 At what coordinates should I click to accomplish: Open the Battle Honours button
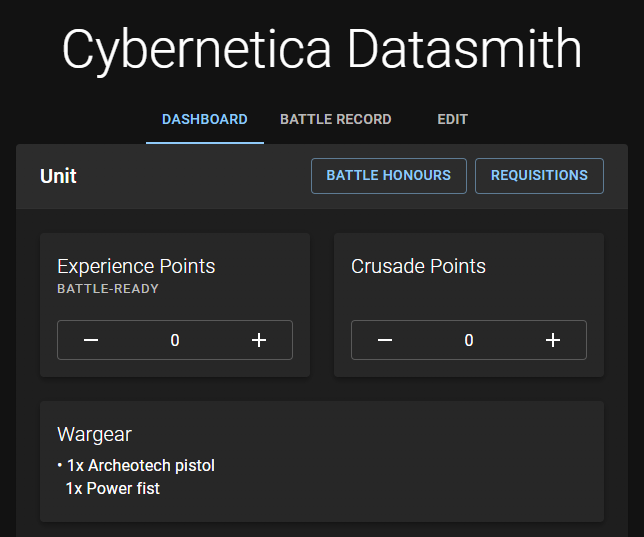pos(388,175)
